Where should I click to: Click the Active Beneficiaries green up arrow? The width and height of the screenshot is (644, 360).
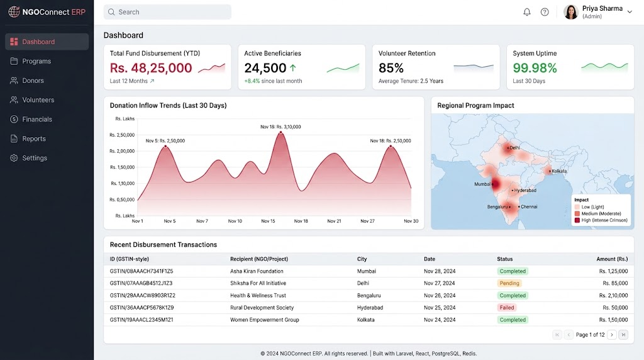pos(293,67)
